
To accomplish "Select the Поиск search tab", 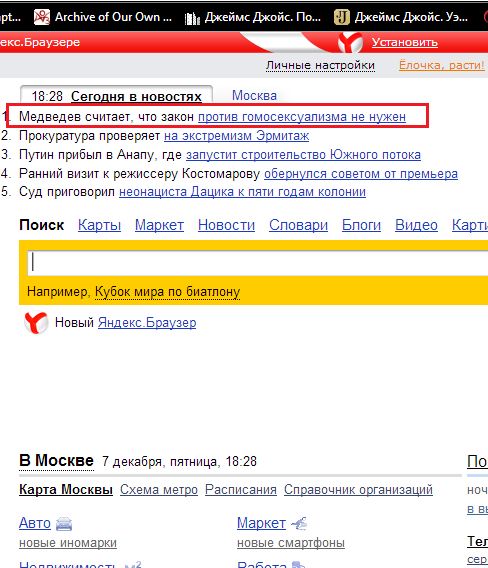I will tap(42, 225).
